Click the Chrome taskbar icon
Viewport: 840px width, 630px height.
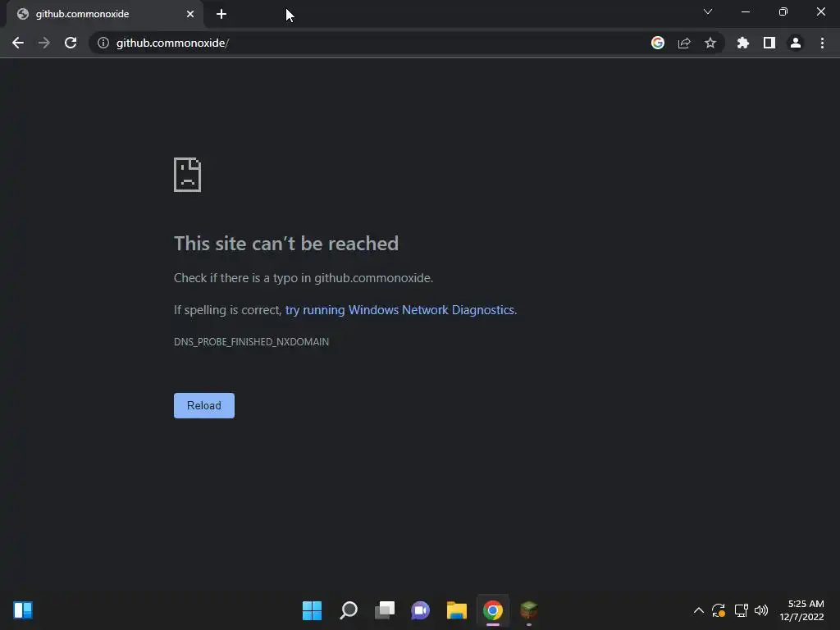coord(493,610)
